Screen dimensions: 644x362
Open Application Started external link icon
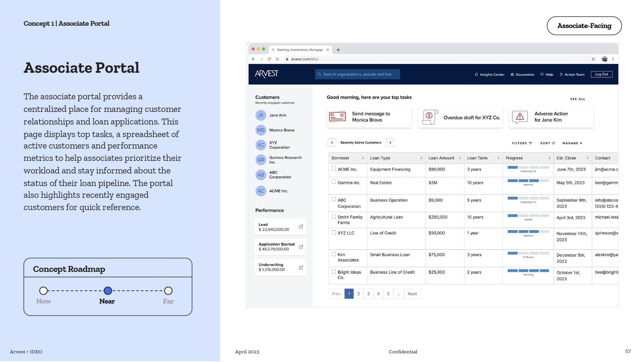click(301, 247)
